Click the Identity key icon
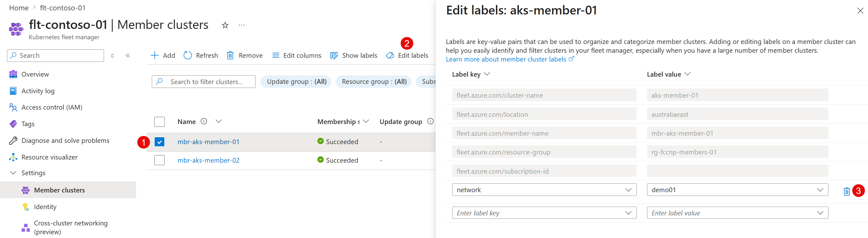Image resolution: width=868 pixels, height=238 pixels. pos(25,207)
